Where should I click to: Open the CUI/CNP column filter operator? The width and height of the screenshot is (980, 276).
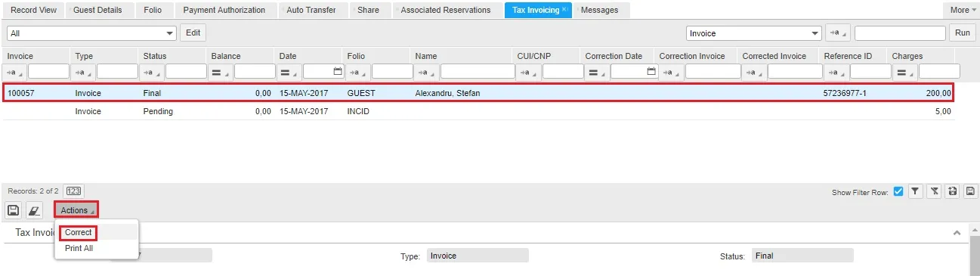point(527,72)
